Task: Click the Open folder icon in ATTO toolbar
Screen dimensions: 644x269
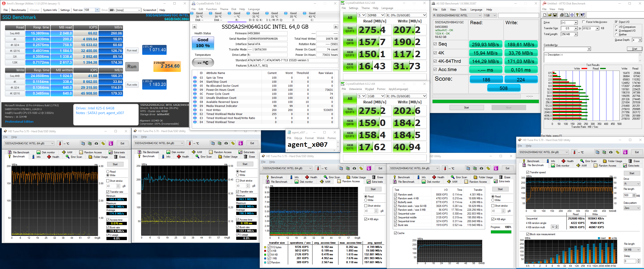Action: coord(550,15)
